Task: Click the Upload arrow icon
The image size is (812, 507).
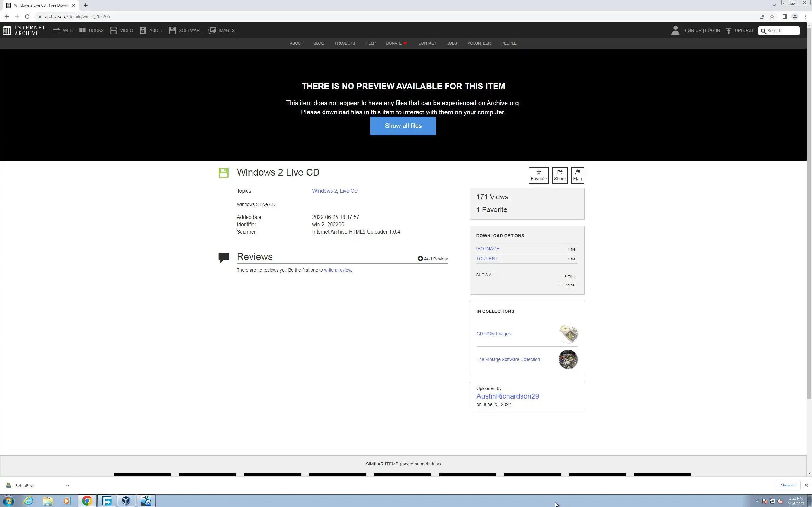Action: tap(729, 30)
